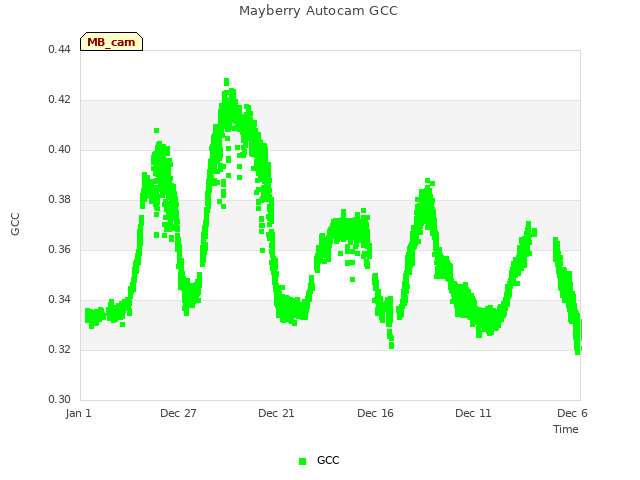The image size is (640, 480).
Task: Select the Jan 1 x-axis label
Action: click(x=78, y=413)
